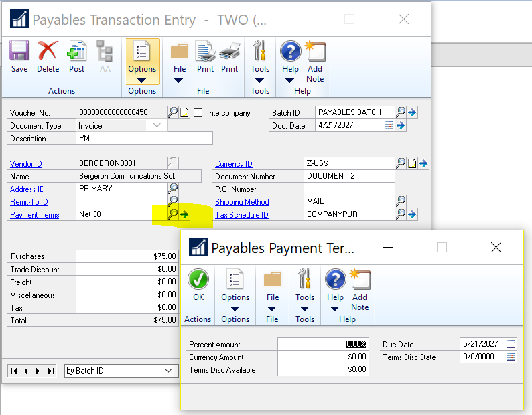
Task: Go to the next record navigation arrow
Action: (38, 371)
